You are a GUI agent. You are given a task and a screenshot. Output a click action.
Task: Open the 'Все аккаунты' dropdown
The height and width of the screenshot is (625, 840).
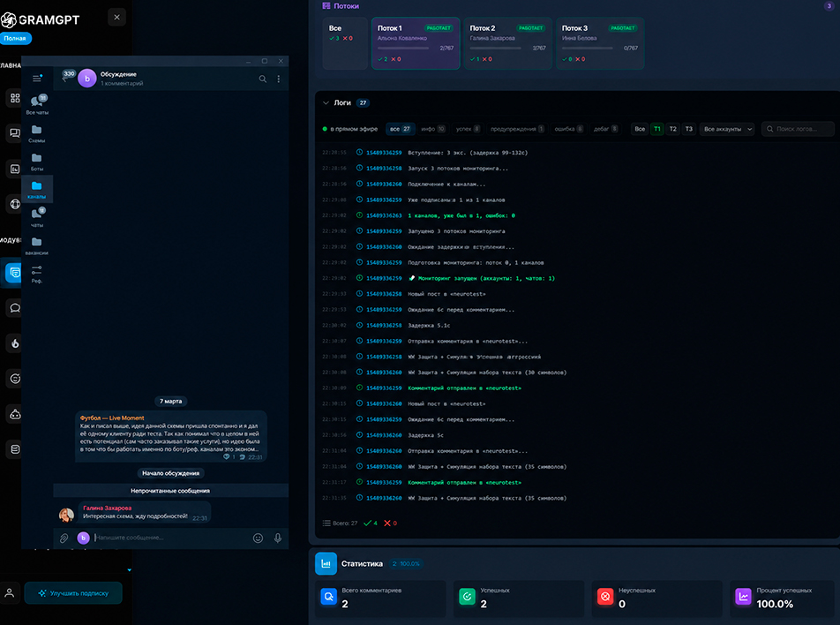tap(727, 129)
